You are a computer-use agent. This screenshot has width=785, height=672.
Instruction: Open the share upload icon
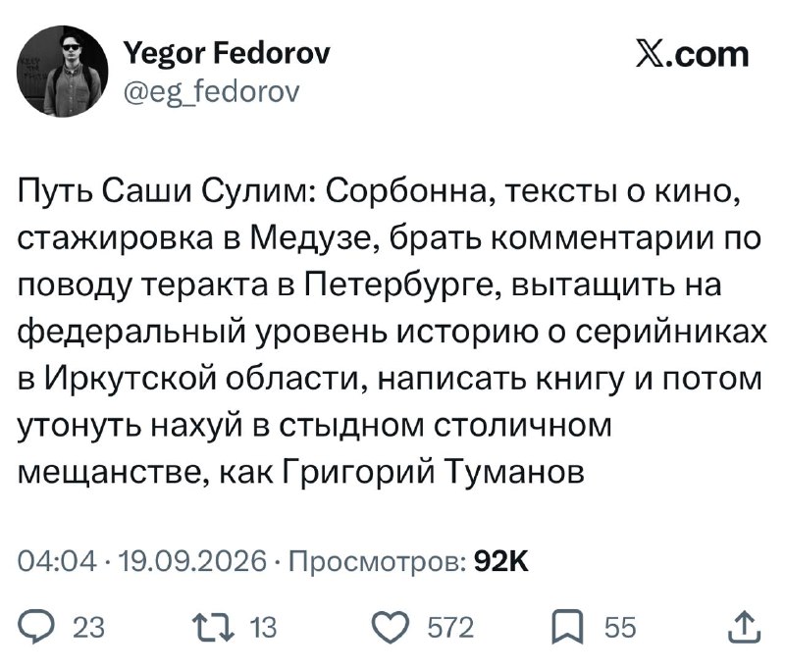745,627
